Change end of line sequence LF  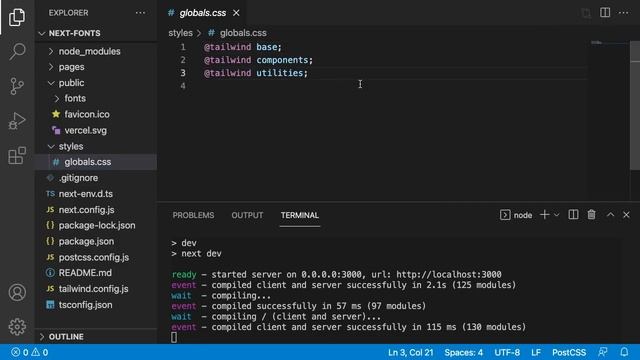pyautogui.click(x=536, y=352)
